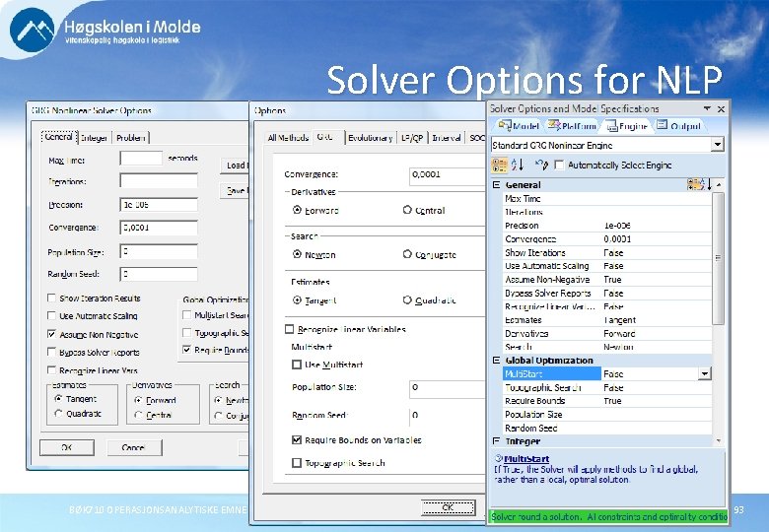Screen dimensions: 769x532
Task: Open the task pane options menu arrow
Action: pyautogui.click(x=707, y=108)
